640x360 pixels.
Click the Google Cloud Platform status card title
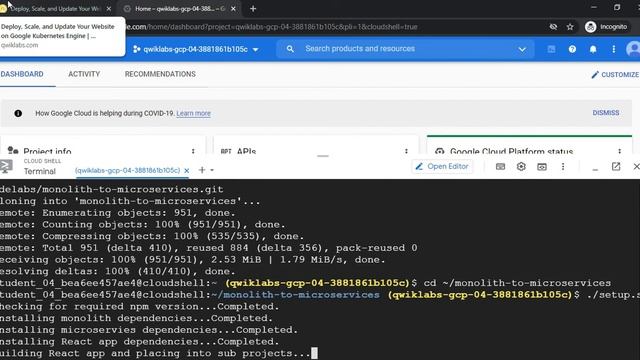[511, 151]
